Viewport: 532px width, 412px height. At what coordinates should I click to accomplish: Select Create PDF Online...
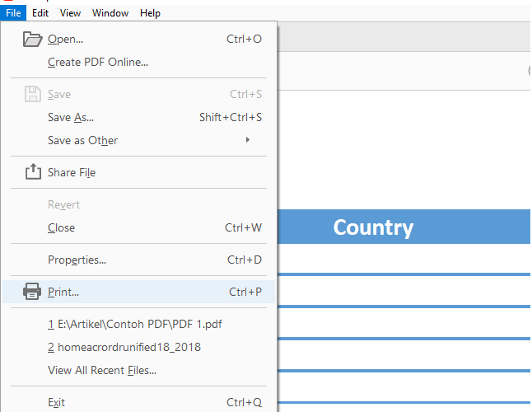coord(138,62)
